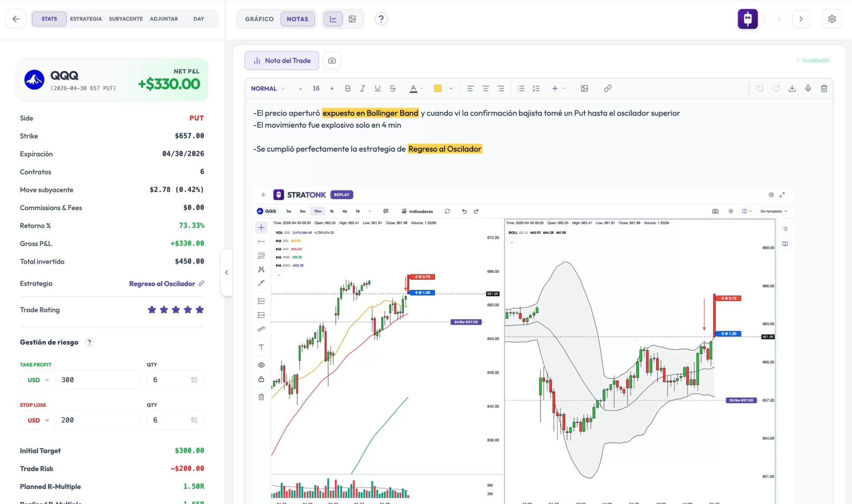Collapse the left stats panel
Viewport: 852px width, 504px height.
point(226,272)
